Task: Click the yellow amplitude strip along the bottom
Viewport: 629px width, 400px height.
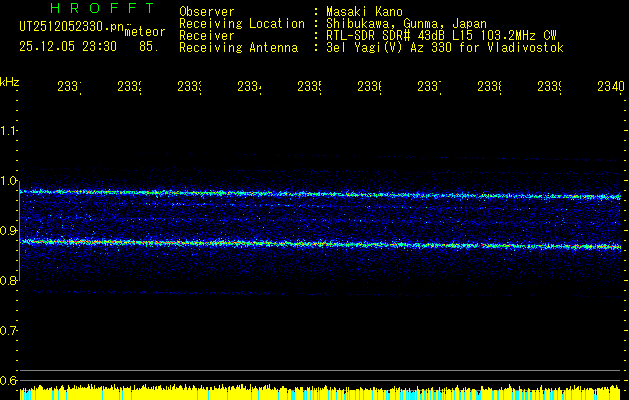Action: (x=320, y=393)
